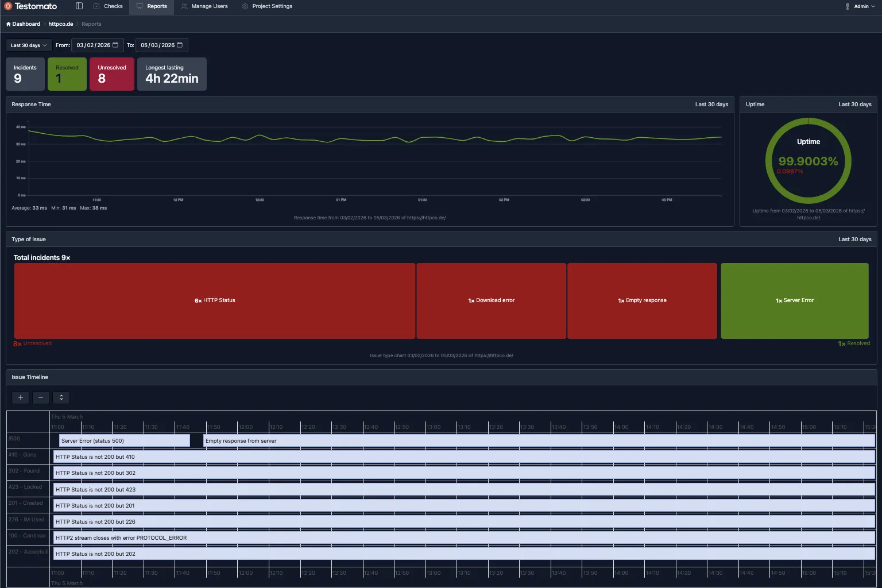Toggle the timeline fit-to-view control
The width and height of the screenshot is (882, 588).
61,397
